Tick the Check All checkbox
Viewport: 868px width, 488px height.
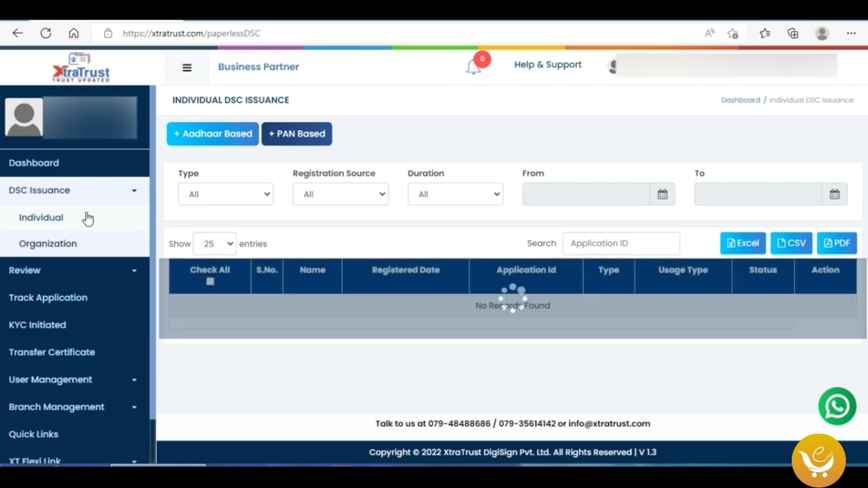click(x=210, y=281)
